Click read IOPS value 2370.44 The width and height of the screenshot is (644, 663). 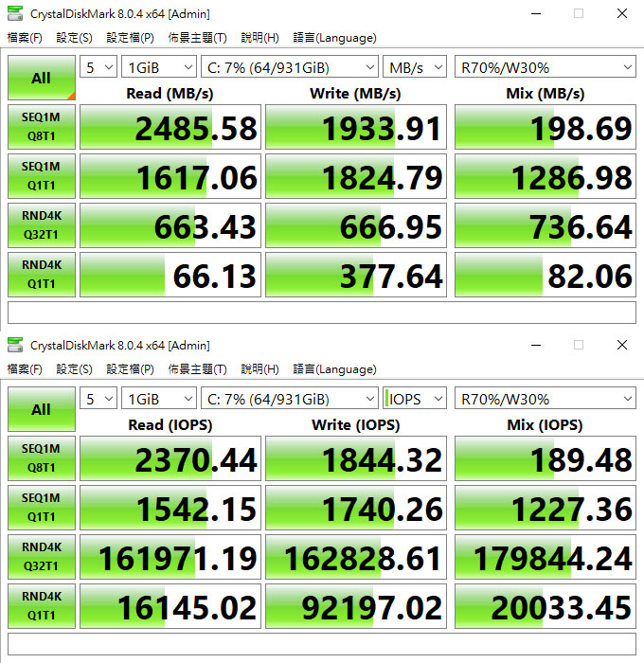pyautogui.click(x=170, y=458)
